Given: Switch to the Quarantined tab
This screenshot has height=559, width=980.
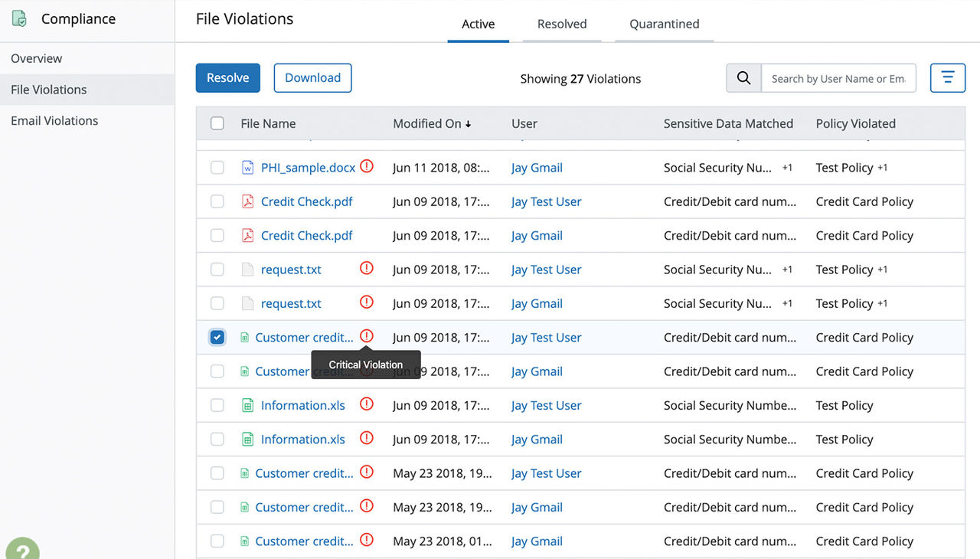Looking at the screenshot, I should [663, 24].
